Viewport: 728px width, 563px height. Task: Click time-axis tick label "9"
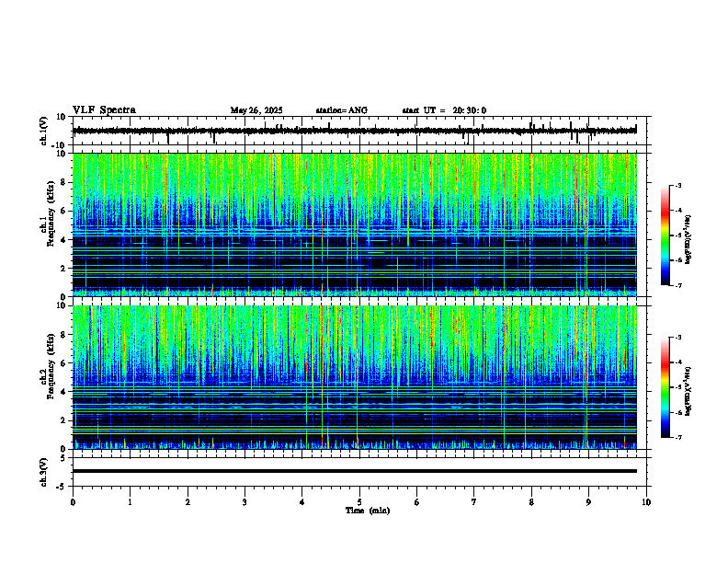588,502
